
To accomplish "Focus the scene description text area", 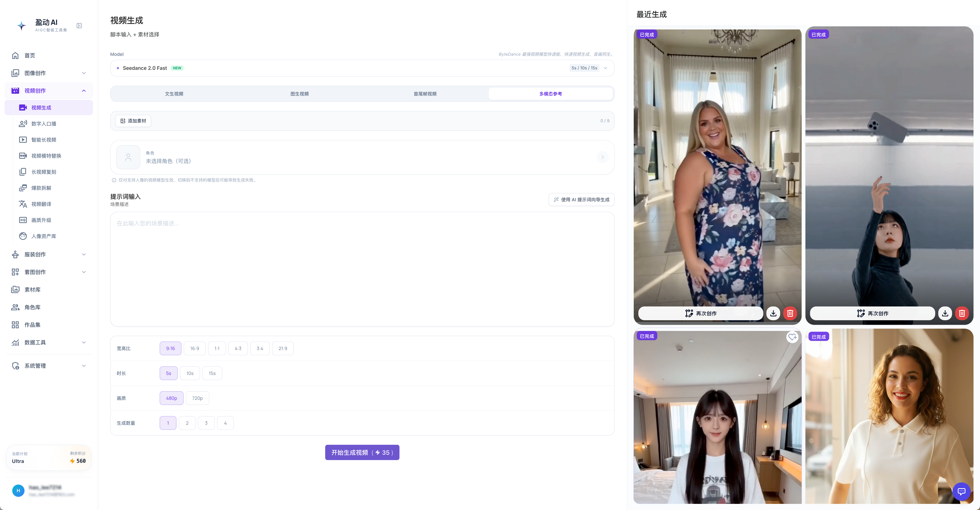I will 362,269.
